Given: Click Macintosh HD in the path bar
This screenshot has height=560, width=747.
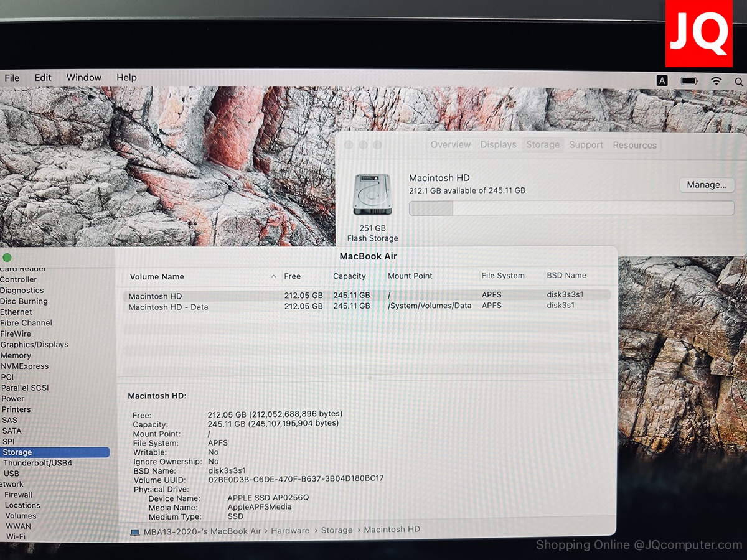Looking at the screenshot, I should click(x=392, y=530).
